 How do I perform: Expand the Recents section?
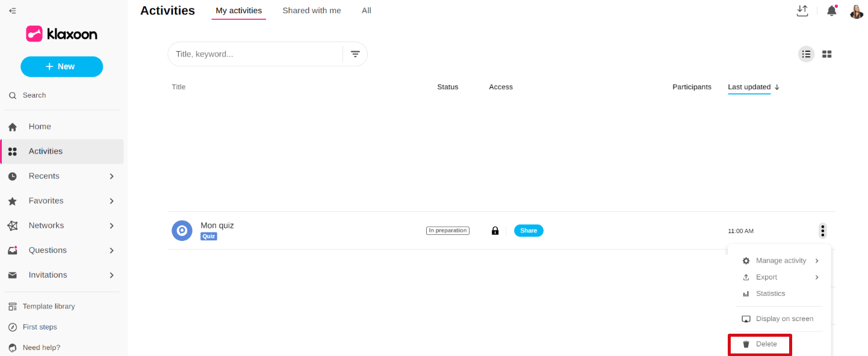click(111, 176)
